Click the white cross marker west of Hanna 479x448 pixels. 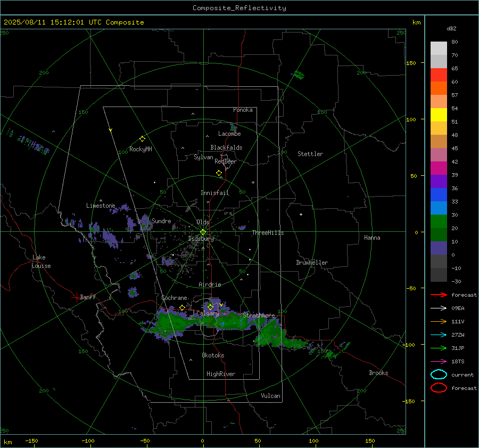coord(301,214)
